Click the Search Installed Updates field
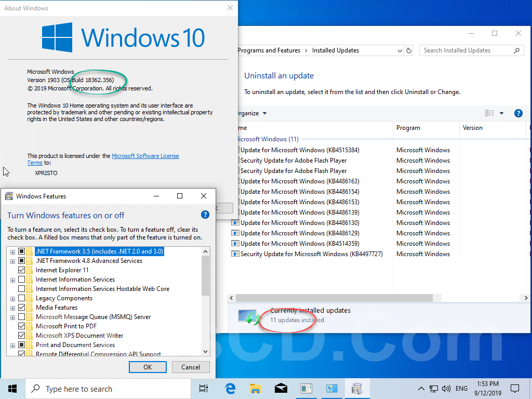 [471, 50]
